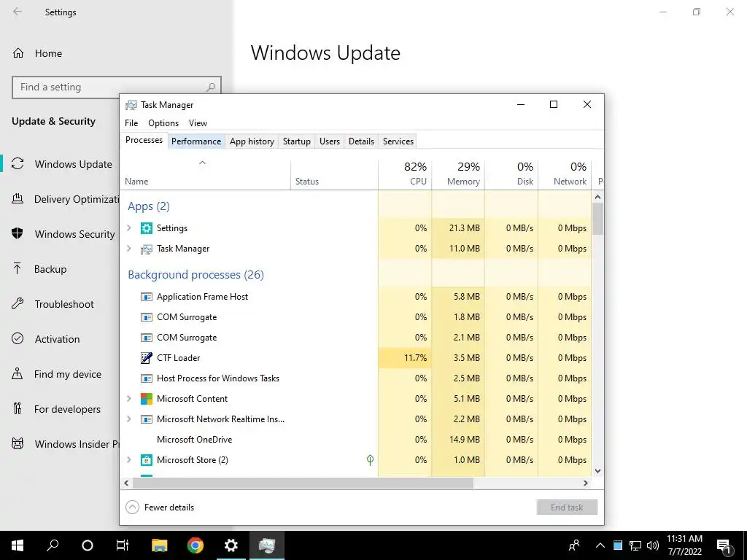Click the Home icon in Settings sidebar

click(x=18, y=52)
